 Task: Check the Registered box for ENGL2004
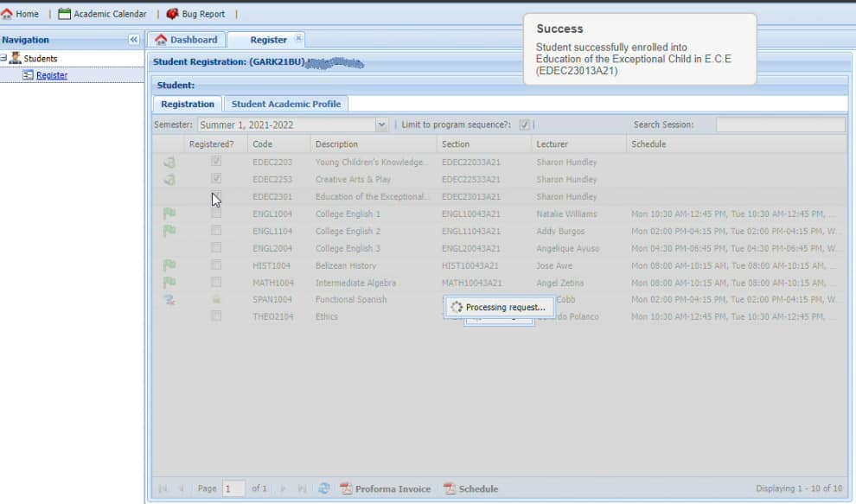click(216, 248)
